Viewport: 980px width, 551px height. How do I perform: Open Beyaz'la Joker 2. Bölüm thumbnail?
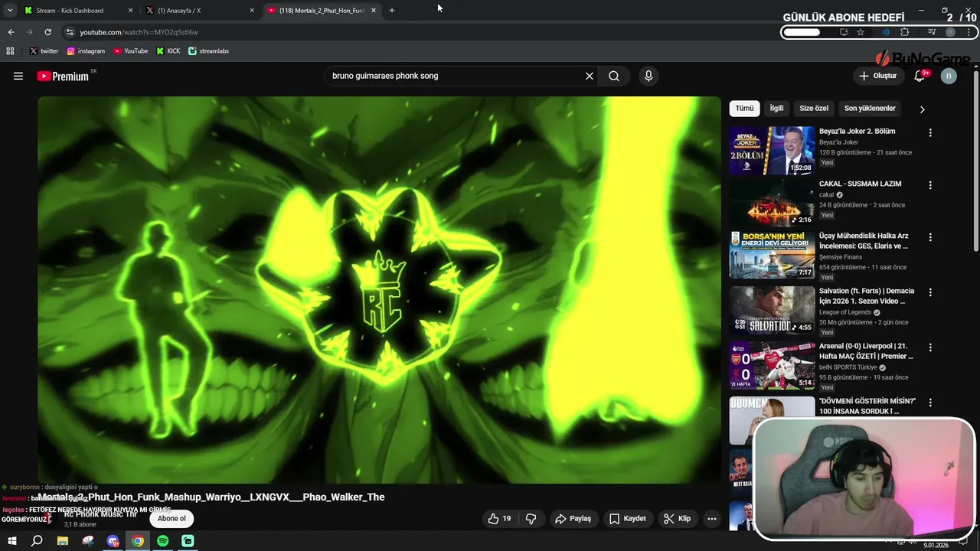click(772, 150)
